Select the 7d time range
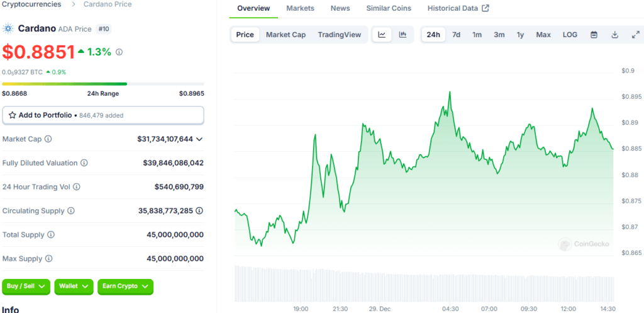Viewport: 644px width, 313px height. pyautogui.click(x=457, y=35)
